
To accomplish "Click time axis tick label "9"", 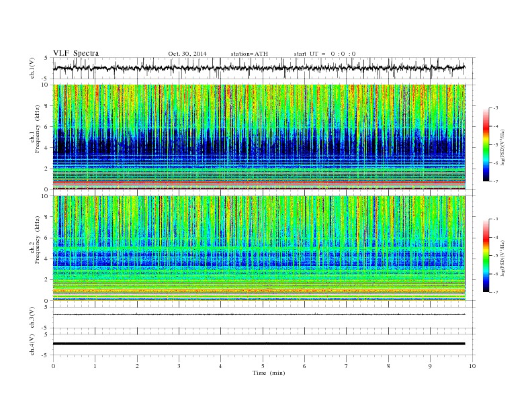I will coord(430,366).
